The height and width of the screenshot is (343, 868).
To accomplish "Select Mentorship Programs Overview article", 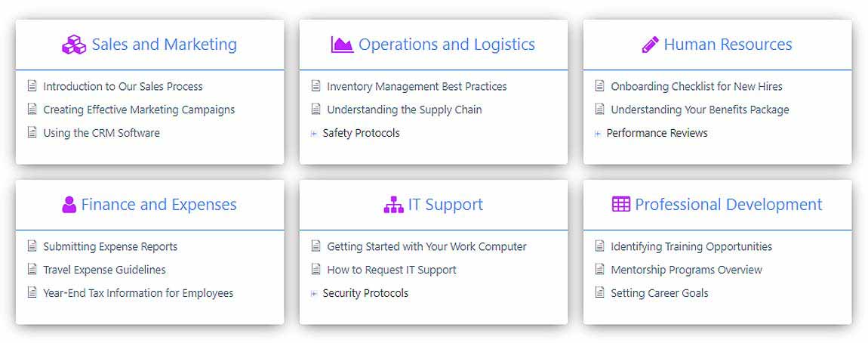I will tap(687, 270).
